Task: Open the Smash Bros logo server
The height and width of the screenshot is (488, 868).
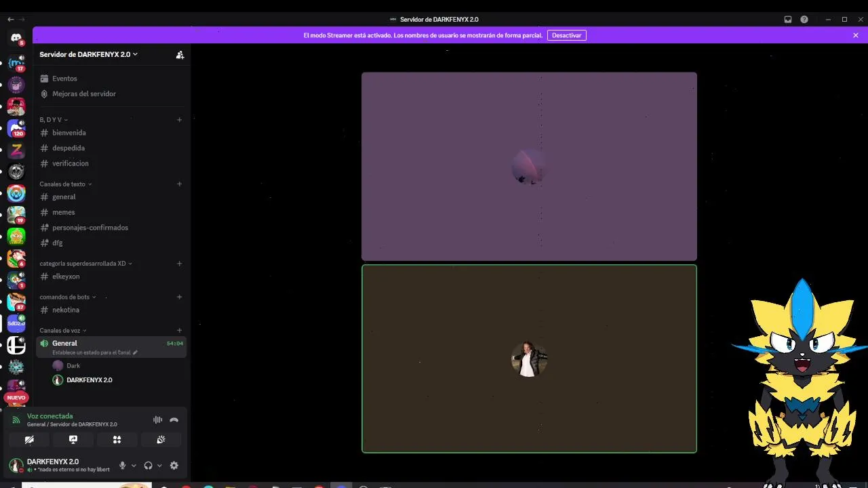Action: [x=16, y=346]
